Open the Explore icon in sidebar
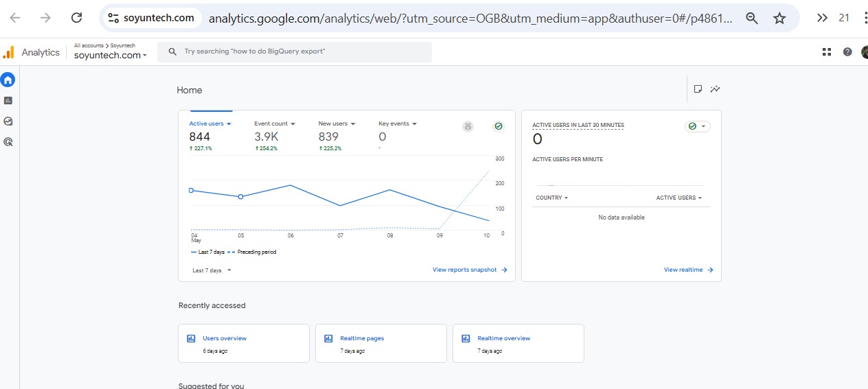868x389 pixels. coord(8,121)
